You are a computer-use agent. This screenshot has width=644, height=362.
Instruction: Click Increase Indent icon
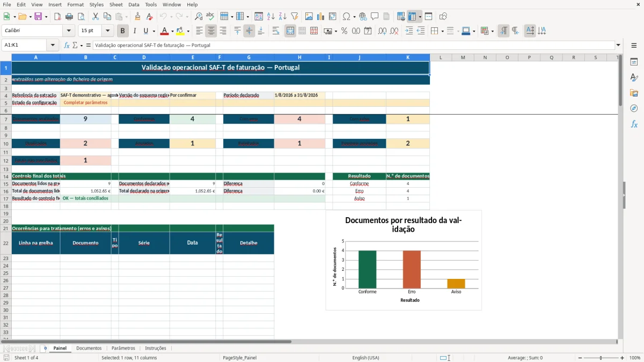coord(409,31)
